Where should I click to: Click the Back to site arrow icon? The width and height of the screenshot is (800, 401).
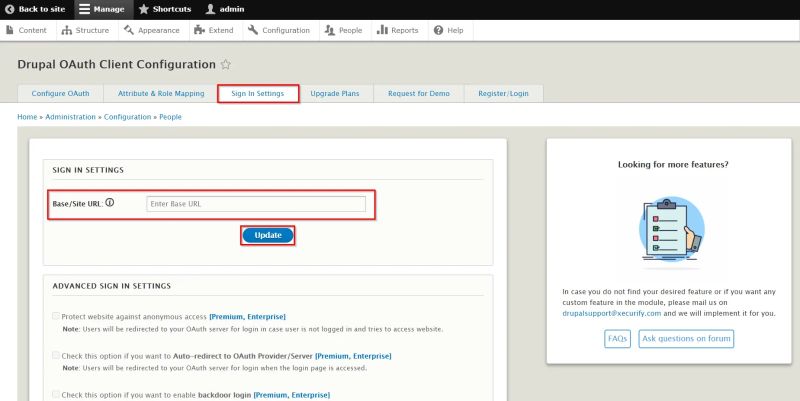coord(9,9)
